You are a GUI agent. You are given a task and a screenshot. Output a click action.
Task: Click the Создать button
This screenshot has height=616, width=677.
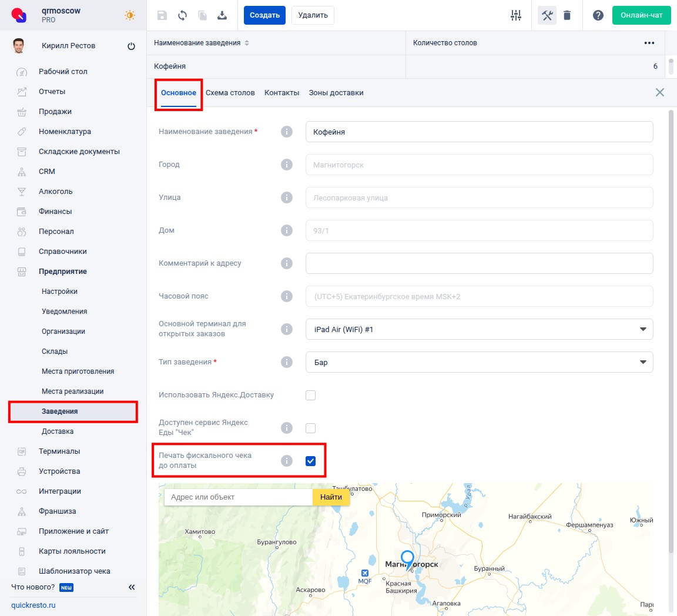[264, 15]
